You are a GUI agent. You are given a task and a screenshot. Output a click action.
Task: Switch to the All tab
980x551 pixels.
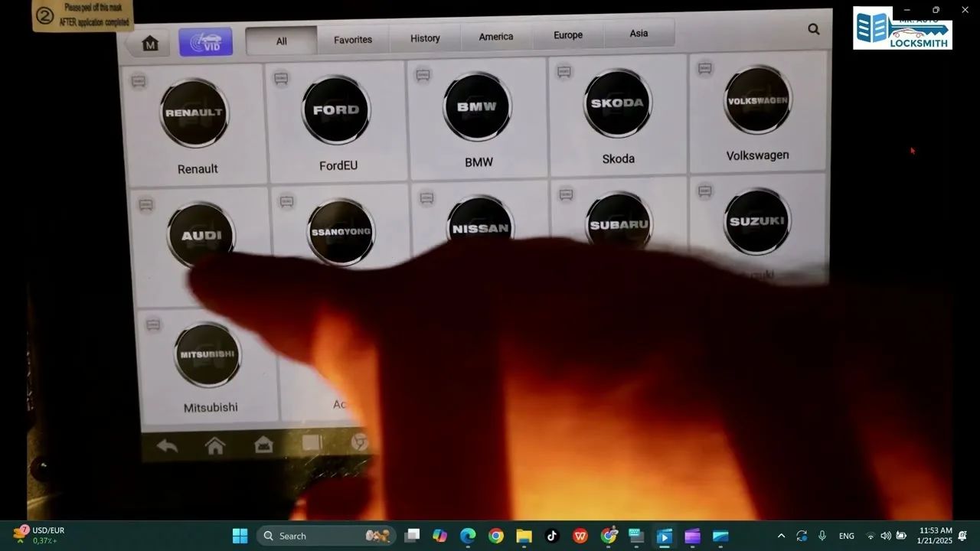[x=281, y=41]
